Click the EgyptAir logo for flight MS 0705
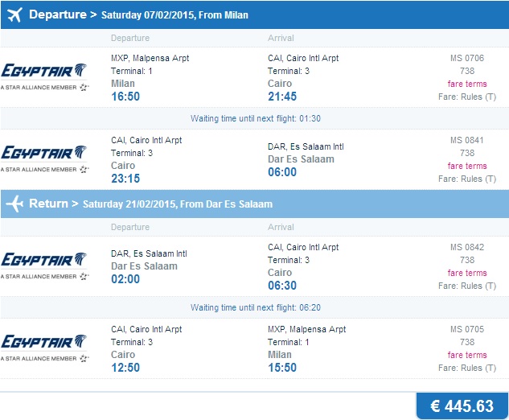Viewport: 509px width, 420px height. (x=43, y=346)
